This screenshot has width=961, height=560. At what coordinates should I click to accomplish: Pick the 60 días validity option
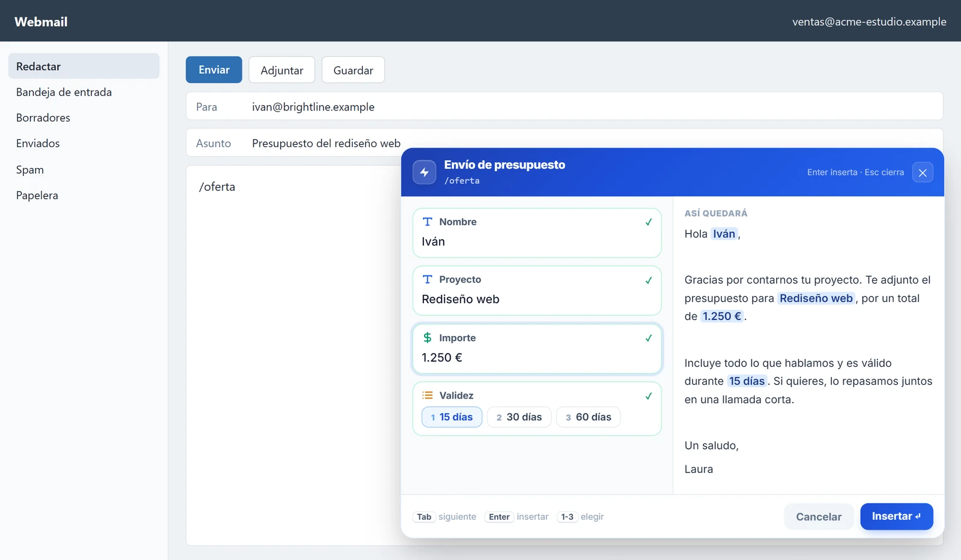588,417
